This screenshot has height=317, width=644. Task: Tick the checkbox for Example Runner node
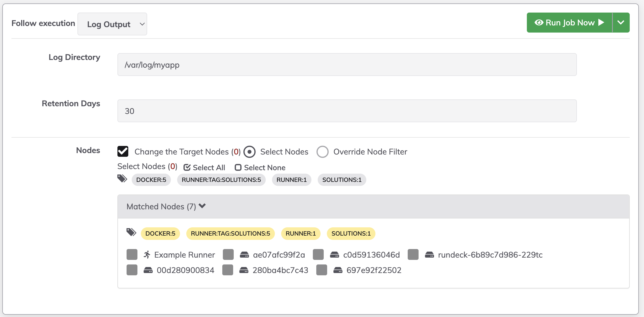132,254
